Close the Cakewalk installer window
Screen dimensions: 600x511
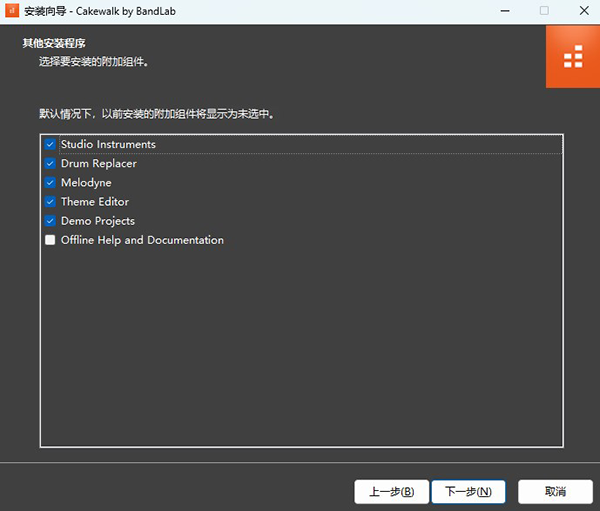[584, 11]
